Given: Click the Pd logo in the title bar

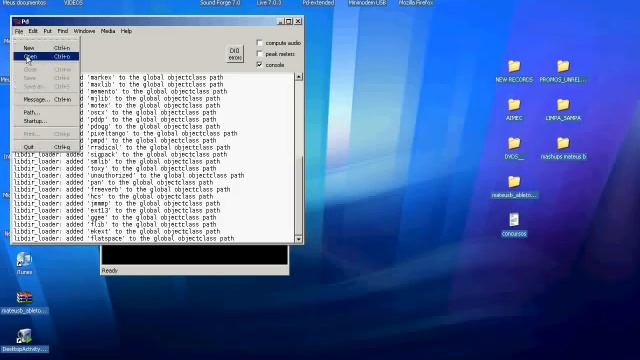Looking at the screenshot, I should 17,21.
